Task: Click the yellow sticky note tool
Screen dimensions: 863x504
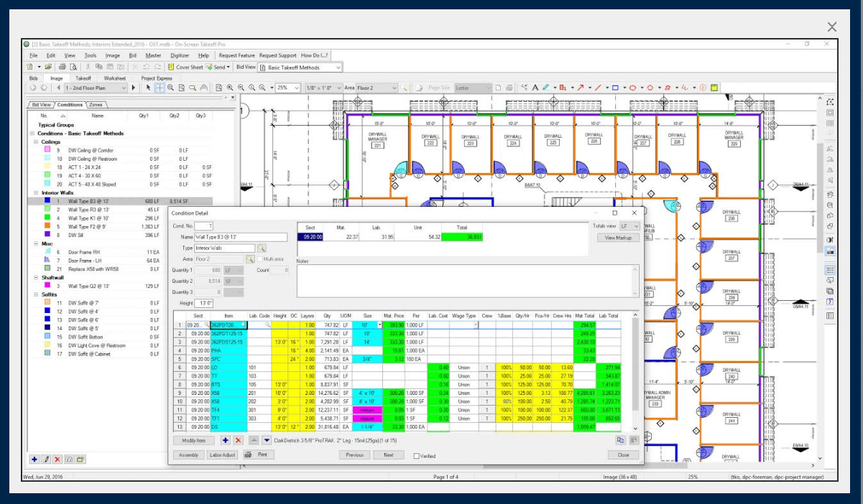Action: (x=714, y=88)
